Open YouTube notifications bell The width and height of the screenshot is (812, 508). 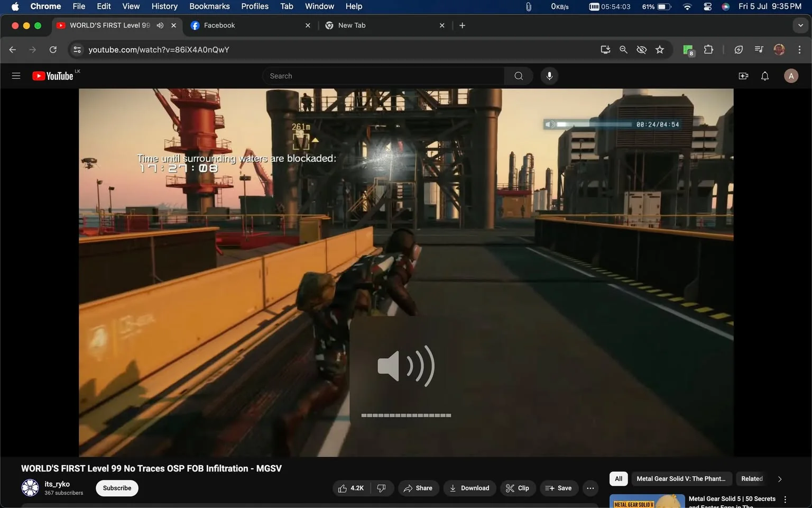pyautogui.click(x=765, y=76)
